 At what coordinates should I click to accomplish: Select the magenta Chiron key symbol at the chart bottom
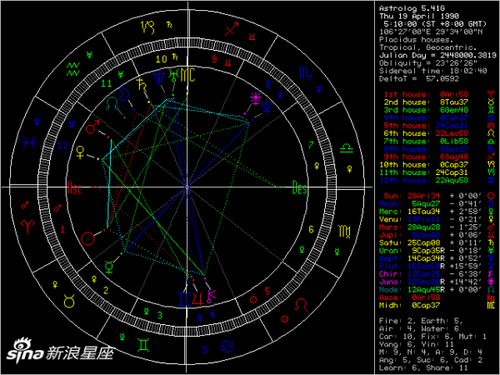point(211,296)
